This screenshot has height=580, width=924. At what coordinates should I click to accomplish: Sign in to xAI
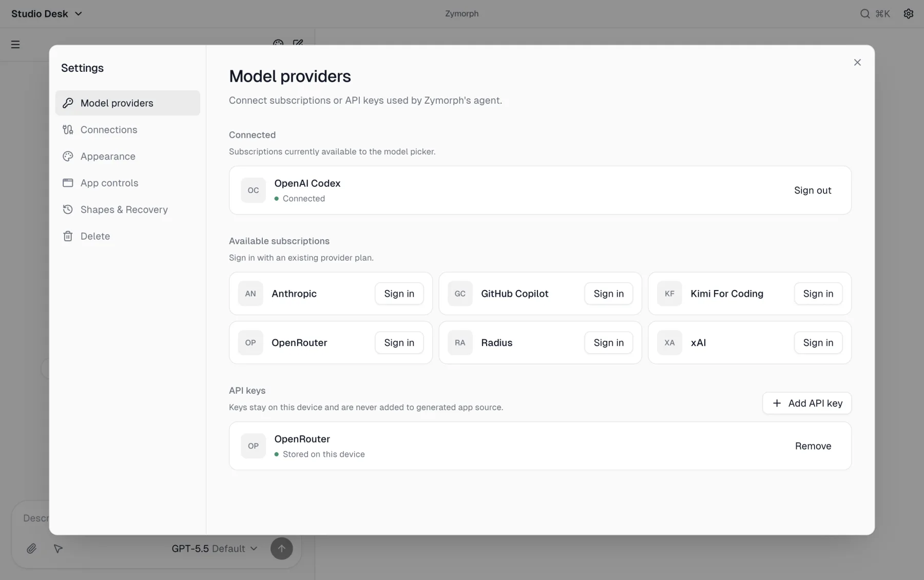[x=818, y=343]
